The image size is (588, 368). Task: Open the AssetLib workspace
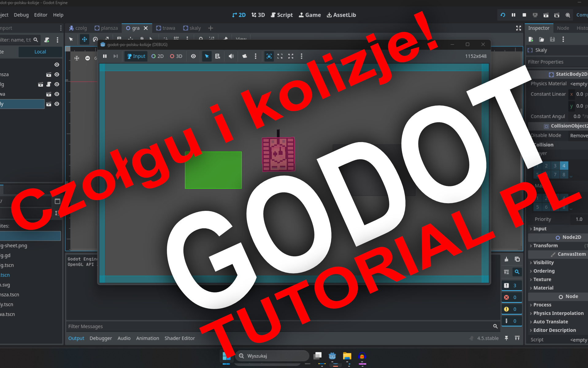coord(341,15)
